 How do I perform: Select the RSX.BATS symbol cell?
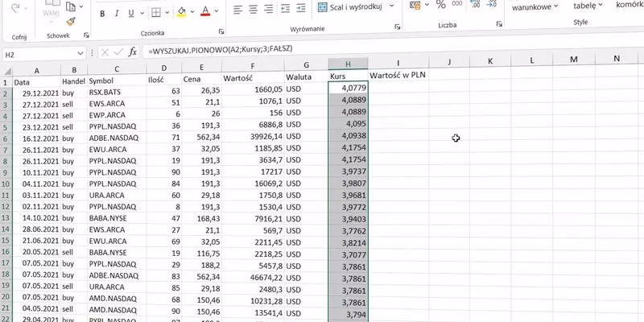pos(117,92)
